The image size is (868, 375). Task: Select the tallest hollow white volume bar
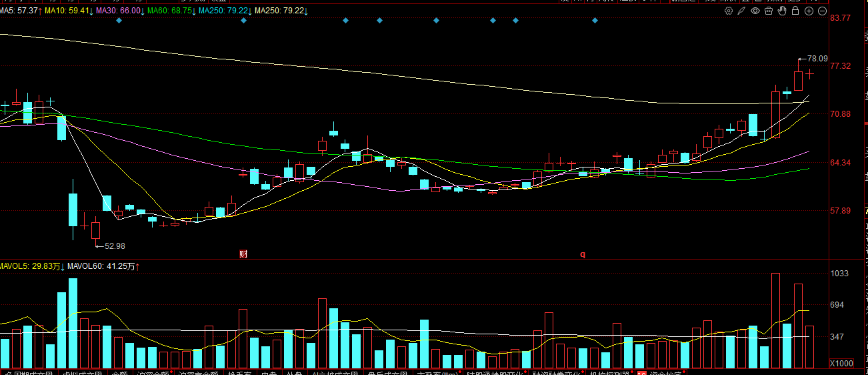click(x=775, y=320)
